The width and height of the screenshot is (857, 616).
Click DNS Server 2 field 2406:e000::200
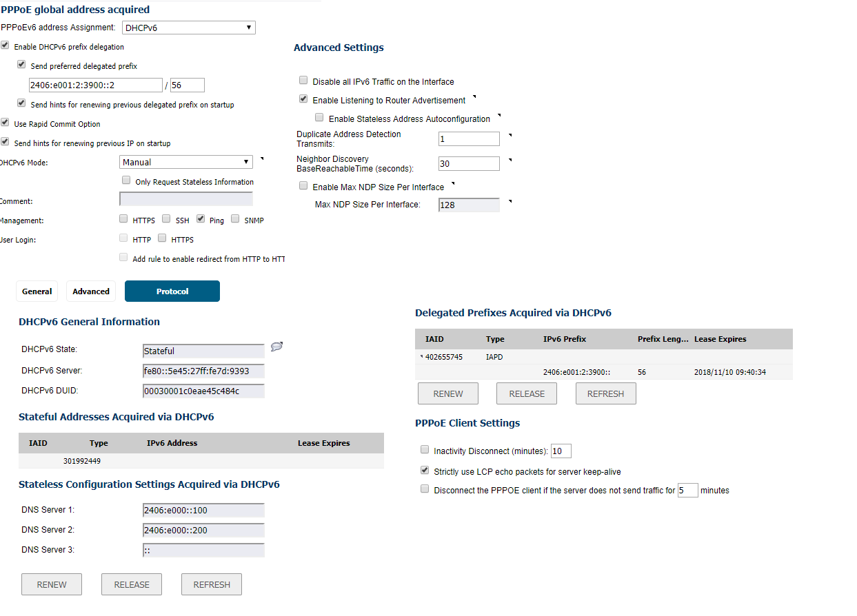[203, 530]
